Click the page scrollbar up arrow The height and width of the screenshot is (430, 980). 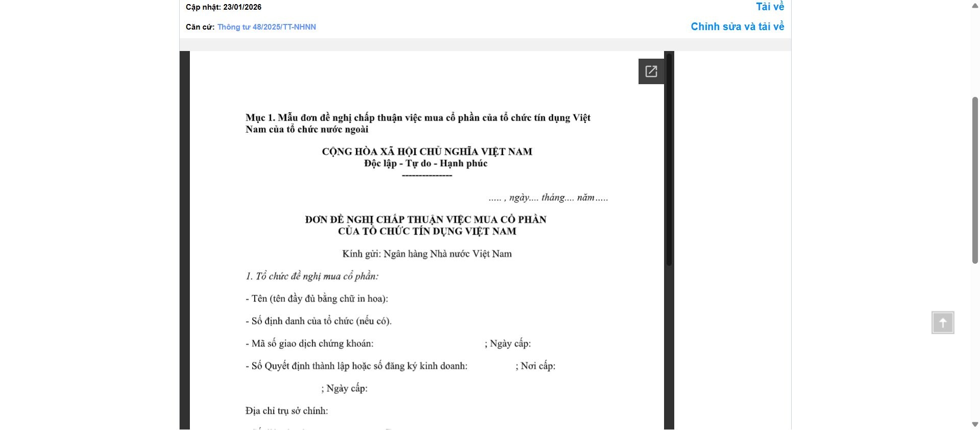tap(975, 5)
